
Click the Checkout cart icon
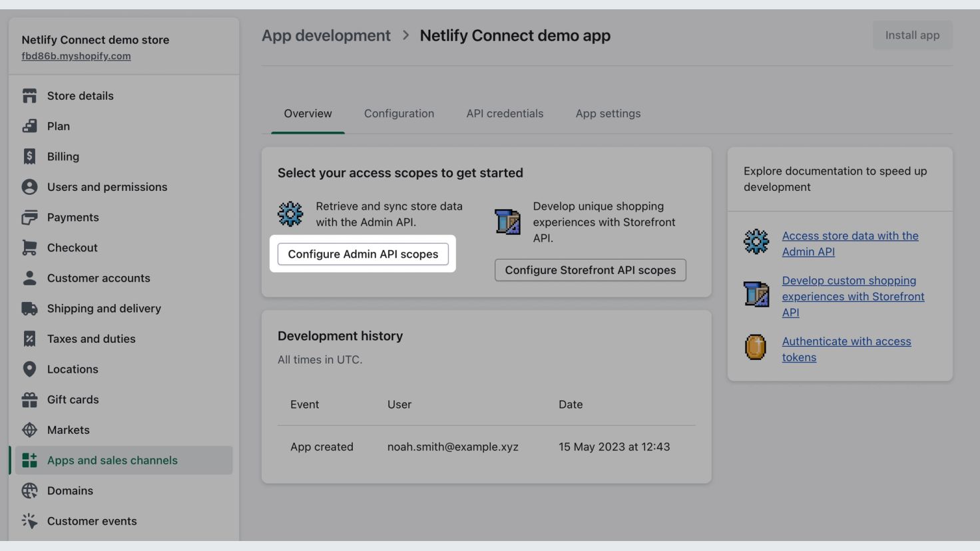[x=29, y=248]
